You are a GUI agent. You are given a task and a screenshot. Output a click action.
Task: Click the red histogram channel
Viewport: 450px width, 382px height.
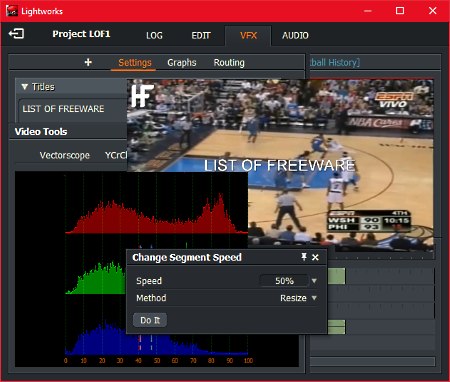[x=156, y=213]
